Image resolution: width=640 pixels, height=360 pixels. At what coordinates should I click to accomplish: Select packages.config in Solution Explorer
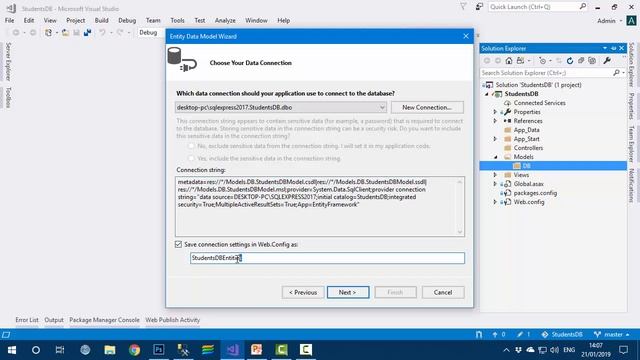[535, 193]
